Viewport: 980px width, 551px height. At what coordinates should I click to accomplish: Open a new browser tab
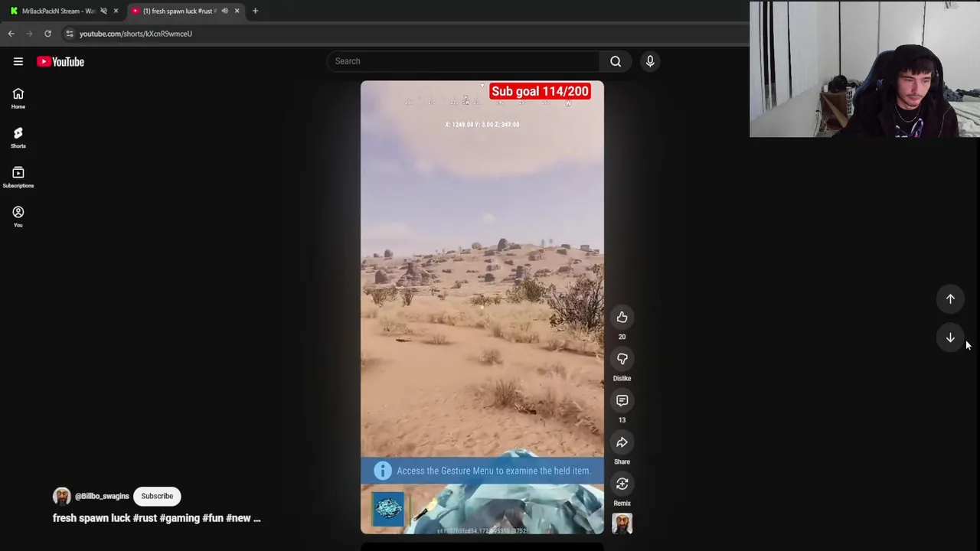coord(255,11)
